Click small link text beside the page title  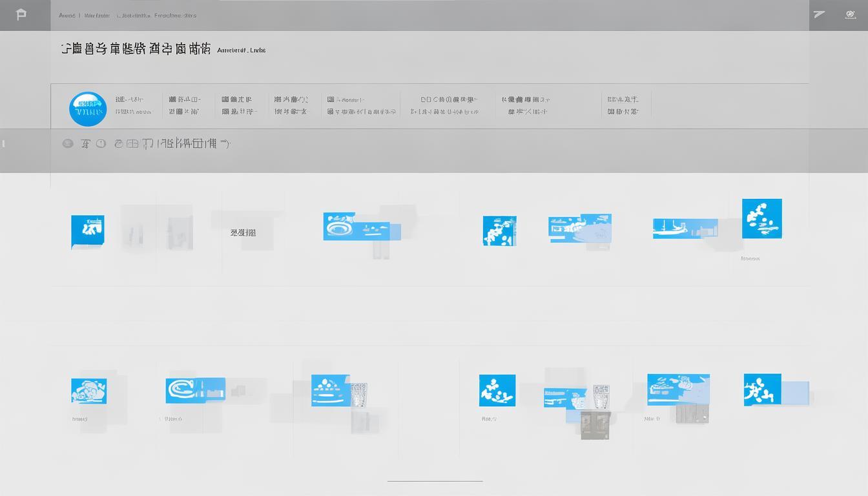tap(242, 50)
